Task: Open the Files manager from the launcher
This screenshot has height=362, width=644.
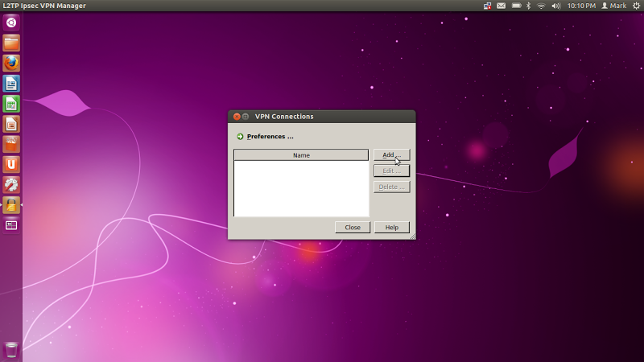Action: click(11, 43)
